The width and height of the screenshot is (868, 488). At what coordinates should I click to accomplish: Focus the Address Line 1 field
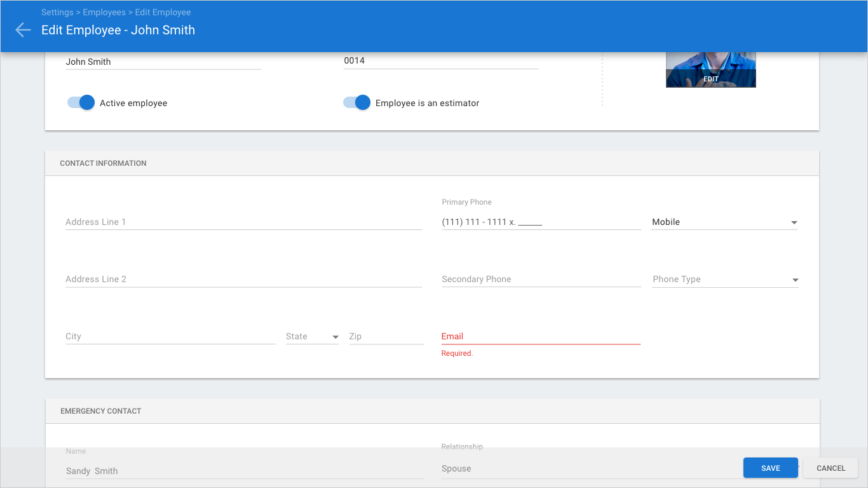pyautogui.click(x=243, y=222)
